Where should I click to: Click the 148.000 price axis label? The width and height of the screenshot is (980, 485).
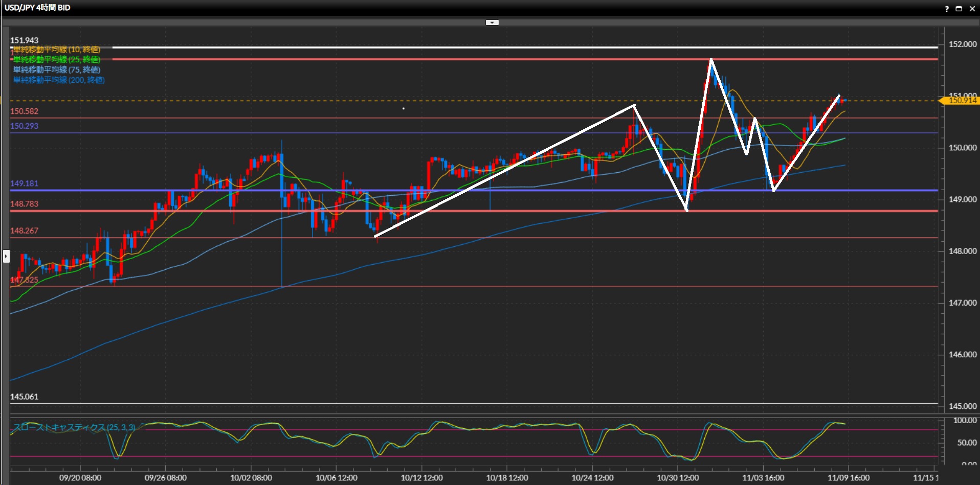[x=962, y=251]
